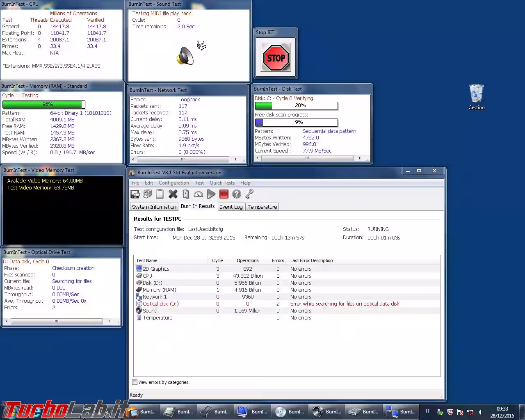Click left scroll arrow in Optical Drive Test
This screenshot has width=525, height=420.
coord(7,321)
